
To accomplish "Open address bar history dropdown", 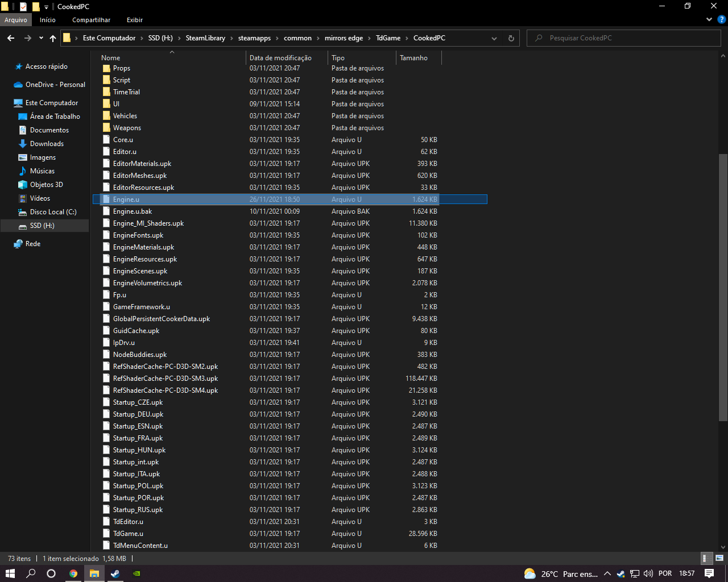I will 494,38.
